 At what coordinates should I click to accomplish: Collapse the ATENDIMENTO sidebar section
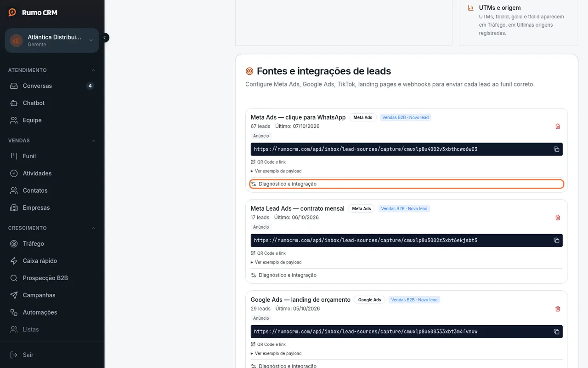tap(52, 70)
